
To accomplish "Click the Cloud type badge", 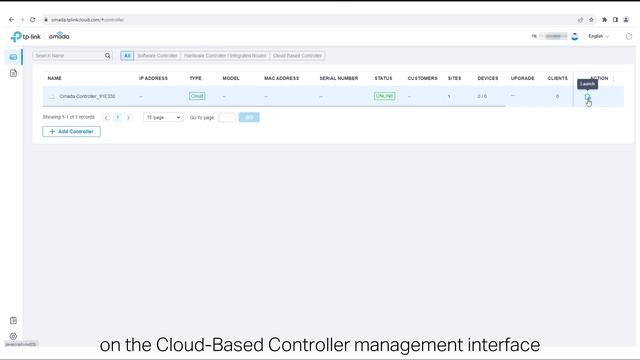I will click(x=197, y=96).
